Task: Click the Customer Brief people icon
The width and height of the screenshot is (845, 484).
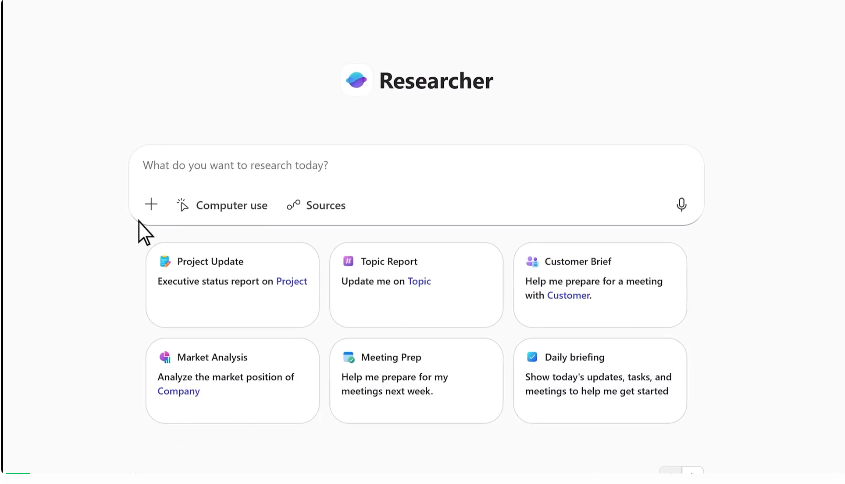Action: (532, 262)
